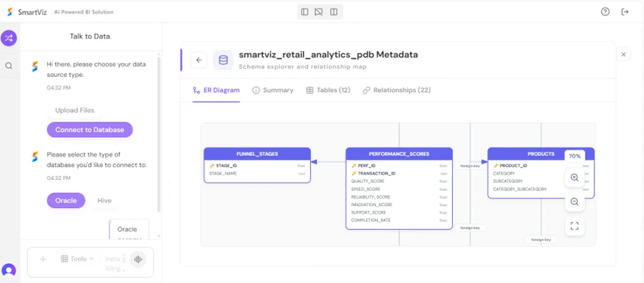The image size is (644, 283).
Task: Fit ER diagram to fullscreen view
Action: coord(575,225)
